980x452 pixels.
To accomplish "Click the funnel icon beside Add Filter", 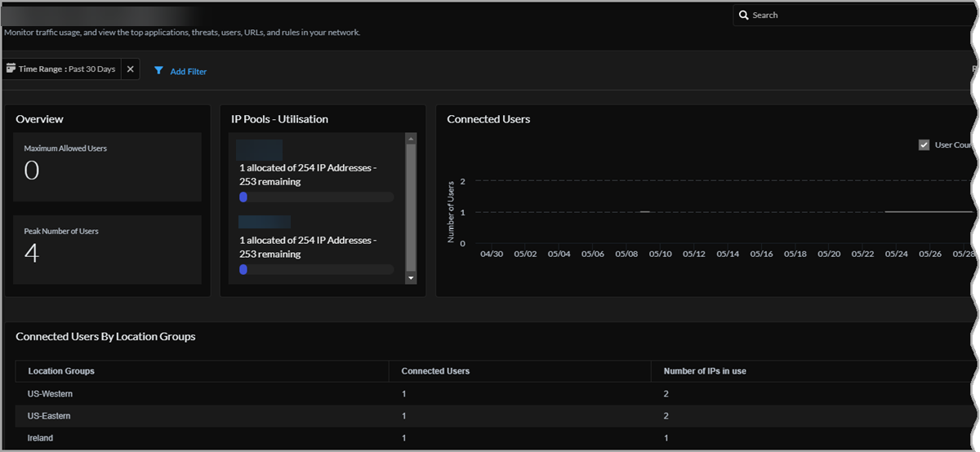I will (x=158, y=72).
